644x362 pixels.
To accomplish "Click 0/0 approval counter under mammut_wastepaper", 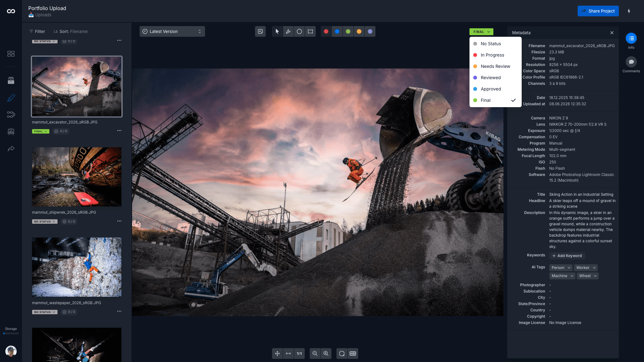I will coord(69,312).
